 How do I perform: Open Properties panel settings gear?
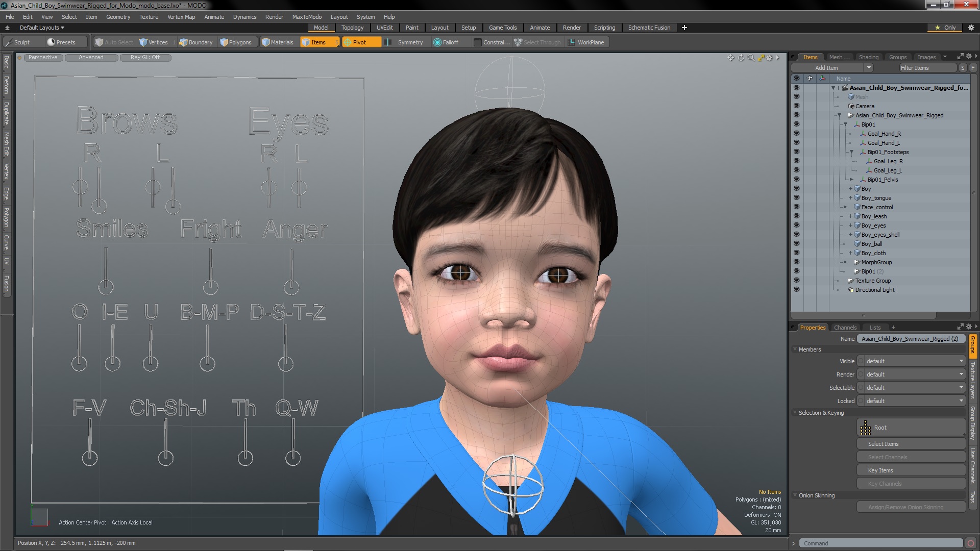point(969,327)
